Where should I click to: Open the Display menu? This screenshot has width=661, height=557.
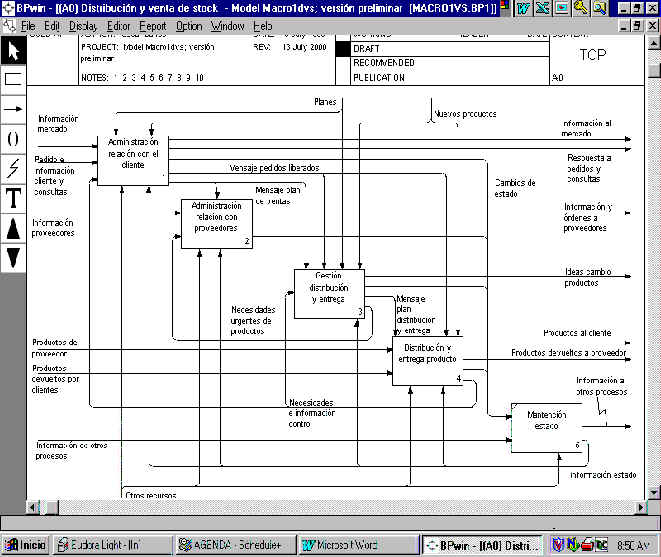[83, 26]
